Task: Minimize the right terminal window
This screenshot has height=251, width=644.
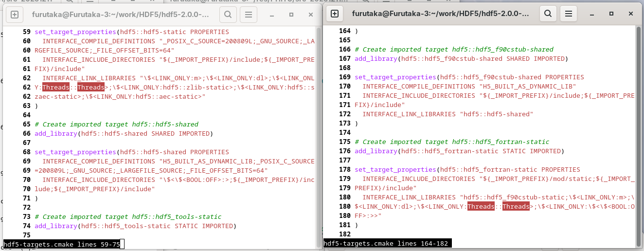Action: tap(593, 14)
